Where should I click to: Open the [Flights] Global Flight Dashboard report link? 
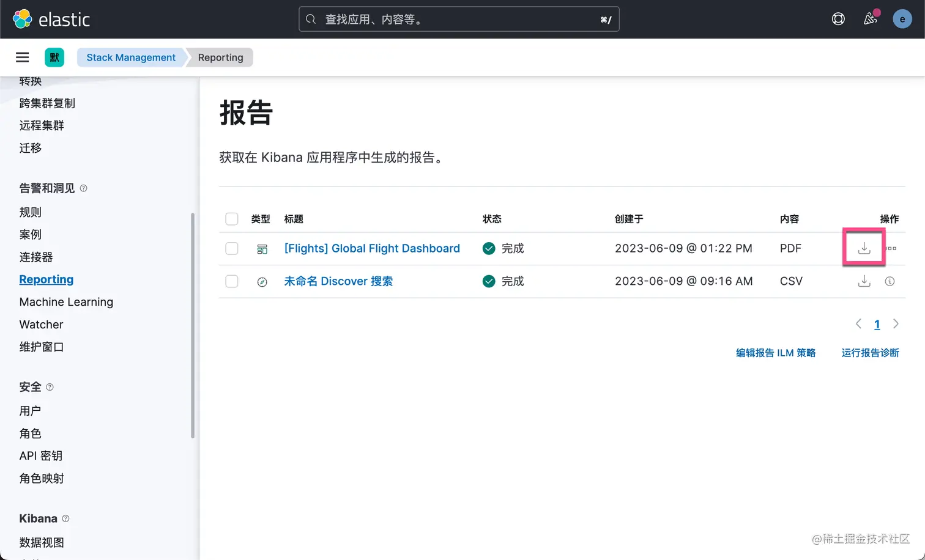click(x=372, y=248)
